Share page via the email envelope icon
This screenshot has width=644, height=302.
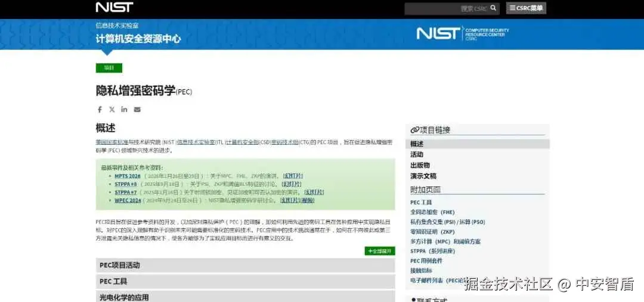tap(137, 110)
